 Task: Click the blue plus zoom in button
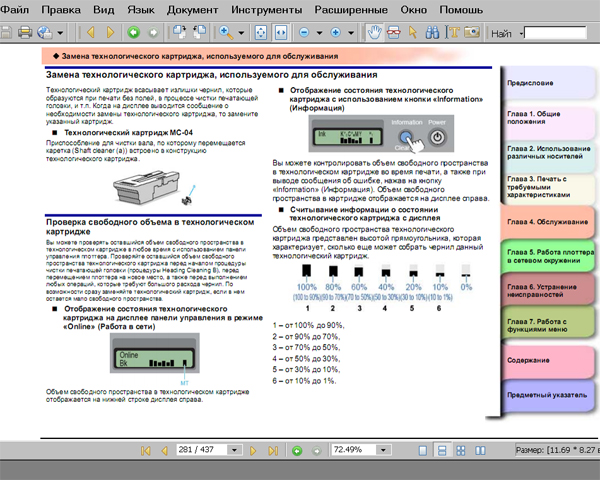[x=336, y=33]
